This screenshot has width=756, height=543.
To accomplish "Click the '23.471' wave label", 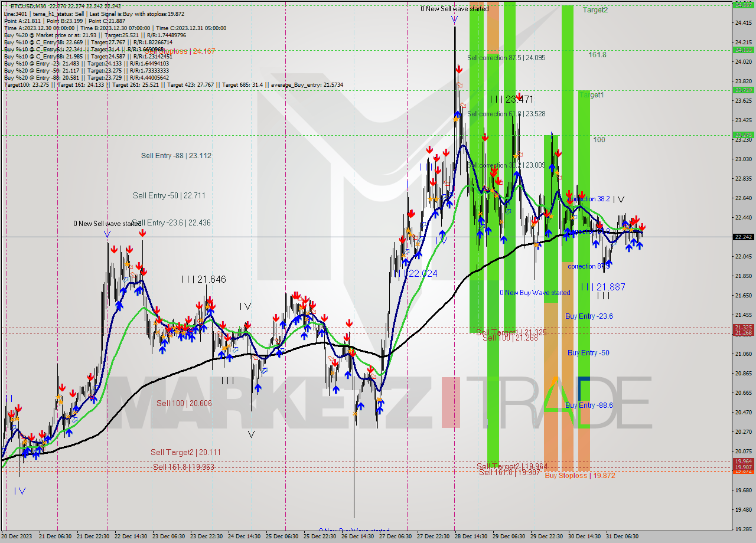I will point(511,99).
